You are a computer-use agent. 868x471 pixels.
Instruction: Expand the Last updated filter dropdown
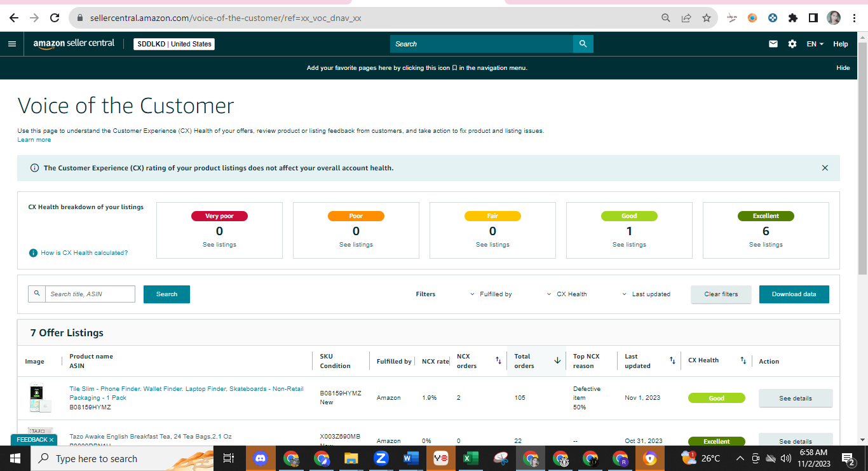[x=646, y=294]
